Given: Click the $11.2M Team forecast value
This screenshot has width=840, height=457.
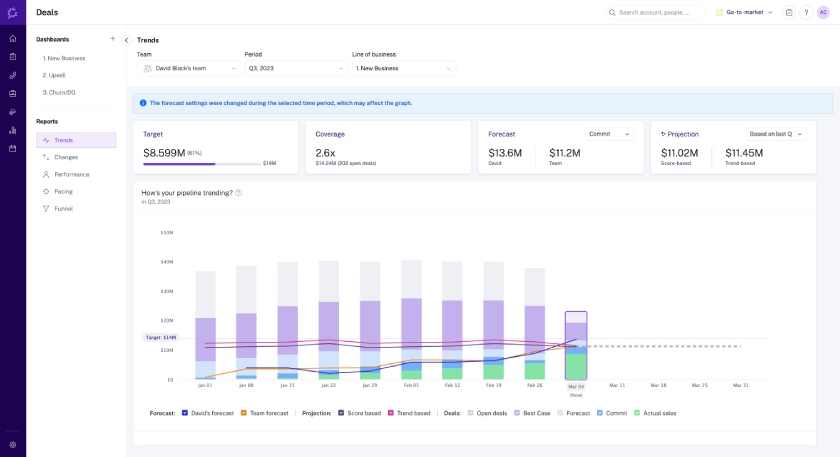Looking at the screenshot, I should [x=565, y=153].
